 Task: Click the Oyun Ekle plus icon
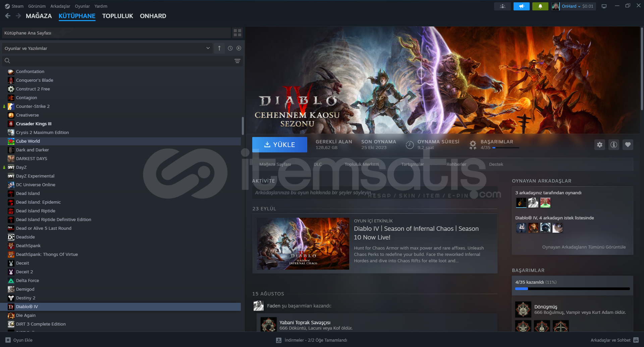8,340
